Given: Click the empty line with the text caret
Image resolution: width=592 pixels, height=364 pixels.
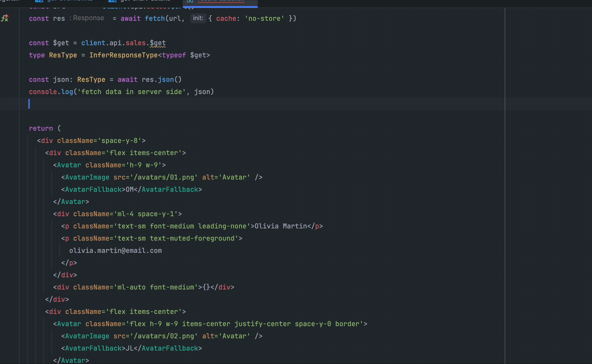Looking at the screenshot, I should coord(122,104).
